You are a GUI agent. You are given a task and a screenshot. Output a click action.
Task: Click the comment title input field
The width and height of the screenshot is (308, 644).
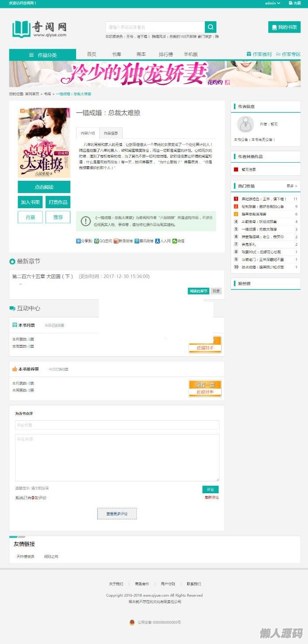coord(117,425)
